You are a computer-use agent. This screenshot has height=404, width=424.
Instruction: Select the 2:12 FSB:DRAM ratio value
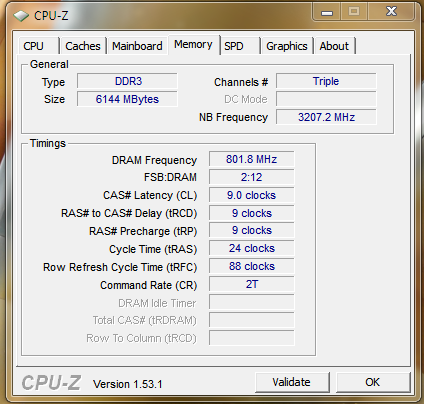(252, 177)
